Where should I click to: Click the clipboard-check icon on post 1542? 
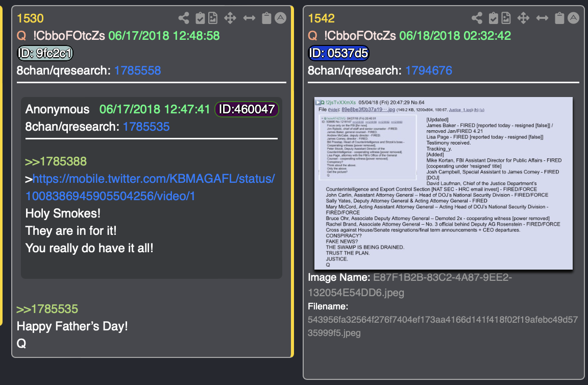click(494, 18)
